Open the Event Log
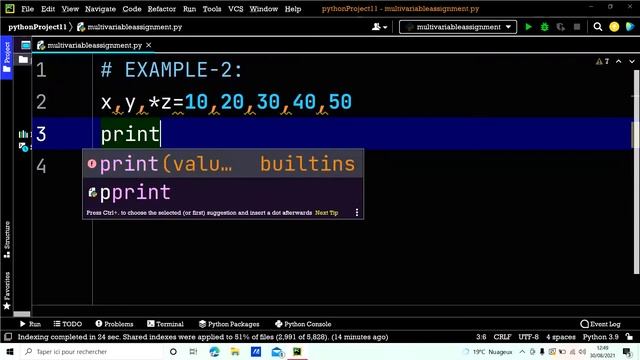640x360 pixels. 600,324
